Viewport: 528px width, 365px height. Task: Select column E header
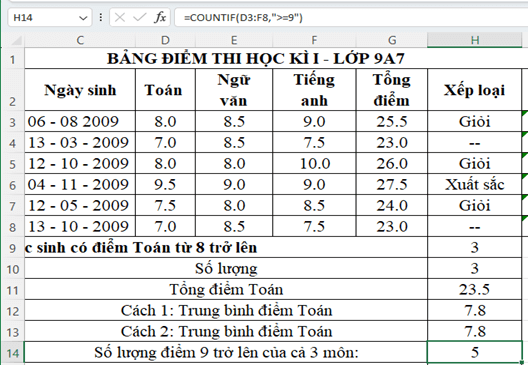[x=234, y=40]
